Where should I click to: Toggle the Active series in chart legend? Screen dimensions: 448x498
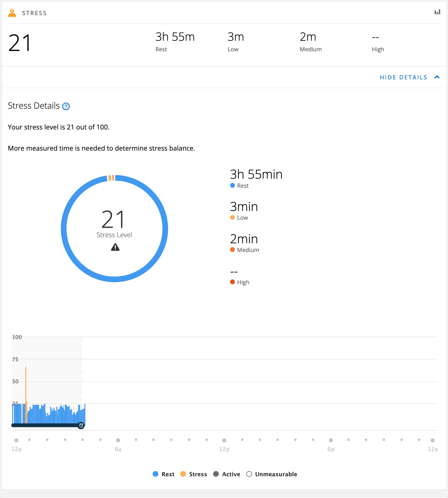pyautogui.click(x=227, y=474)
